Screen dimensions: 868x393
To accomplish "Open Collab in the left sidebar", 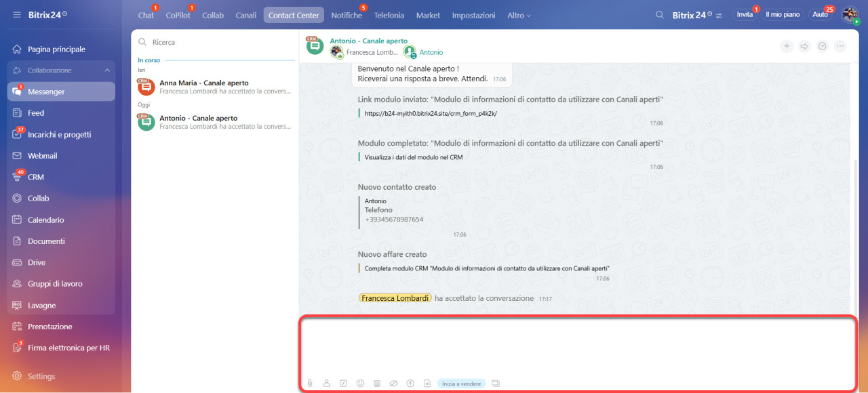I will pyautogui.click(x=61, y=199).
